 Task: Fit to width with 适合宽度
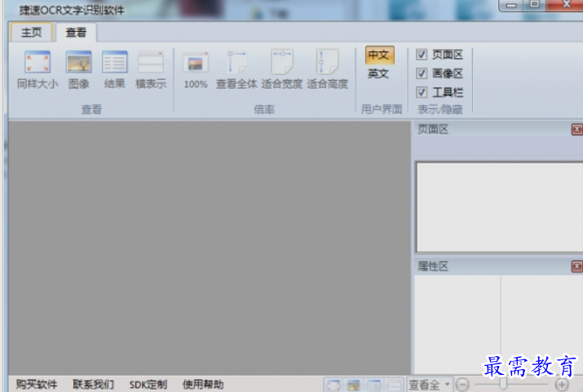pyautogui.click(x=282, y=70)
